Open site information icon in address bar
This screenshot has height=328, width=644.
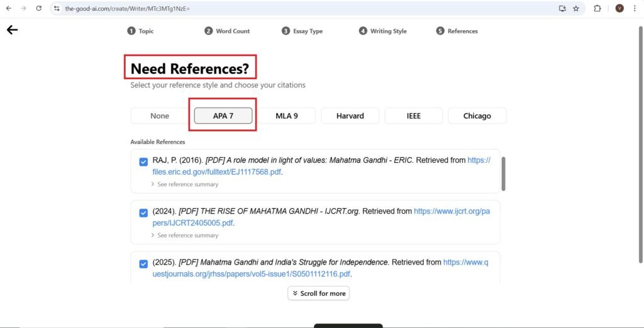(x=57, y=8)
